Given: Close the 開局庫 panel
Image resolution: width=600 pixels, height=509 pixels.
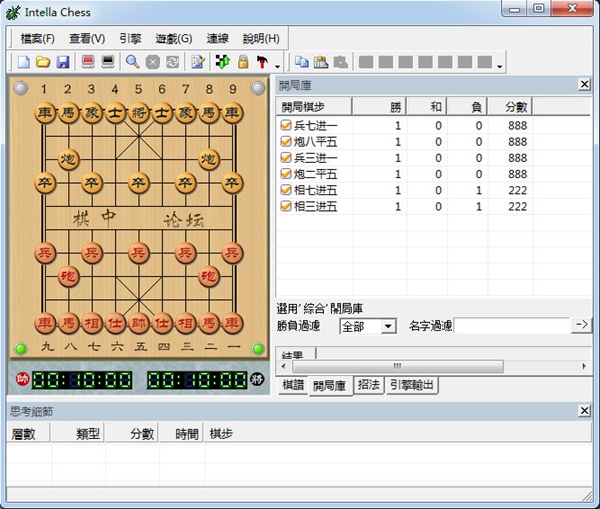Looking at the screenshot, I should 584,84.
